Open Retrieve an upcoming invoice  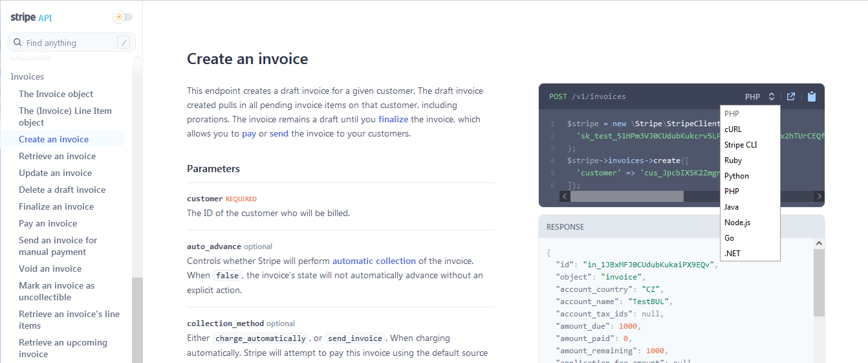point(63,348)
